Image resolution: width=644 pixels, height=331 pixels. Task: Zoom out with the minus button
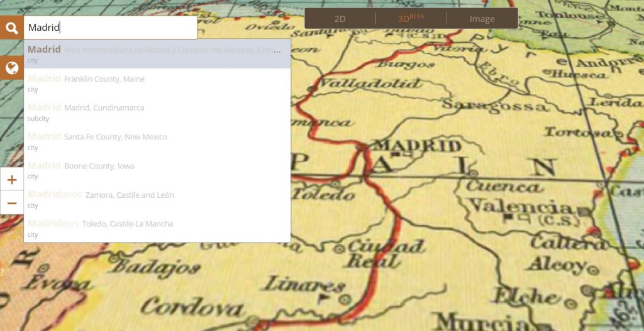coord(11,203)
